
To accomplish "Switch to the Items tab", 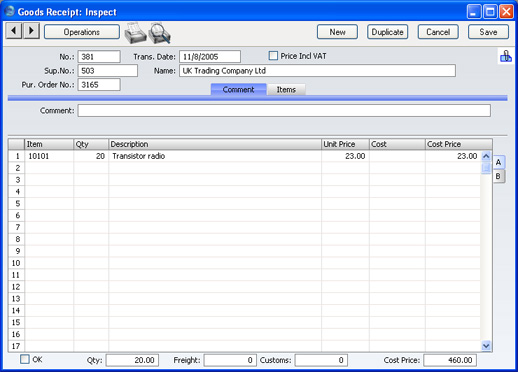I will (286, 90).
